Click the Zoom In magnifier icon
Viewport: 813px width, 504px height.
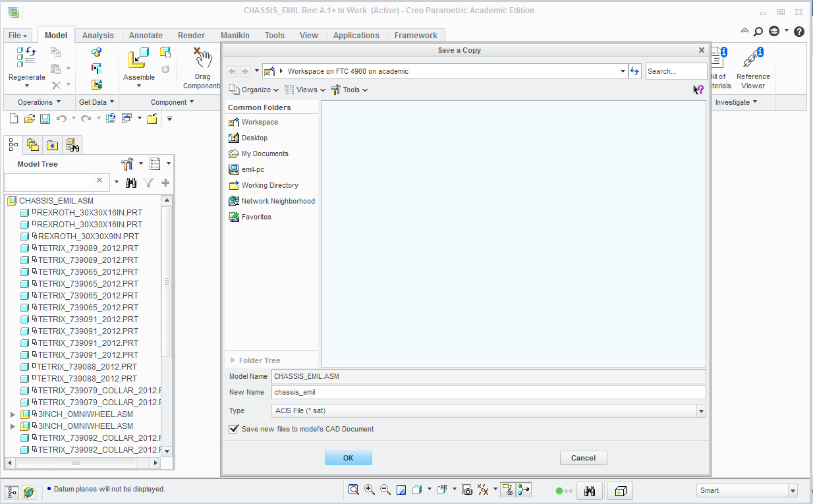click(370, 490)
